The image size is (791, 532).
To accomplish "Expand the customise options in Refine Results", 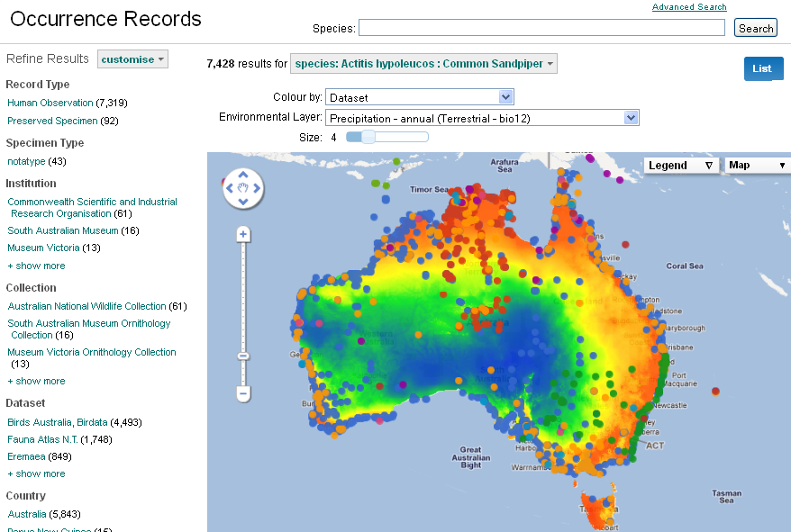I will (132, 59).
